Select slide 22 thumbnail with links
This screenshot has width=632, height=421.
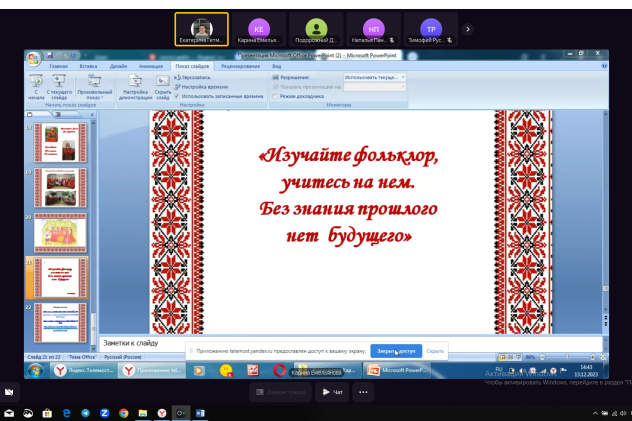coord(60,323)
